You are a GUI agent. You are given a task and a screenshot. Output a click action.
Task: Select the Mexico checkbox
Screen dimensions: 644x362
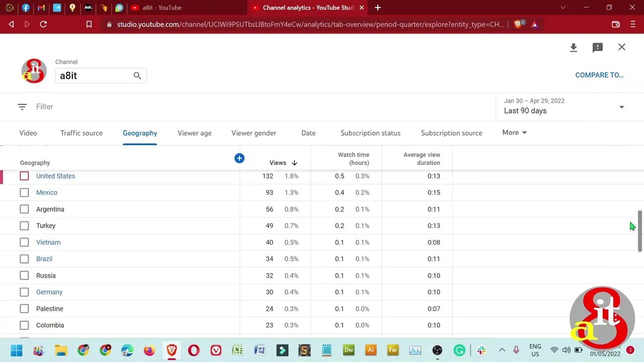[24, 193]
